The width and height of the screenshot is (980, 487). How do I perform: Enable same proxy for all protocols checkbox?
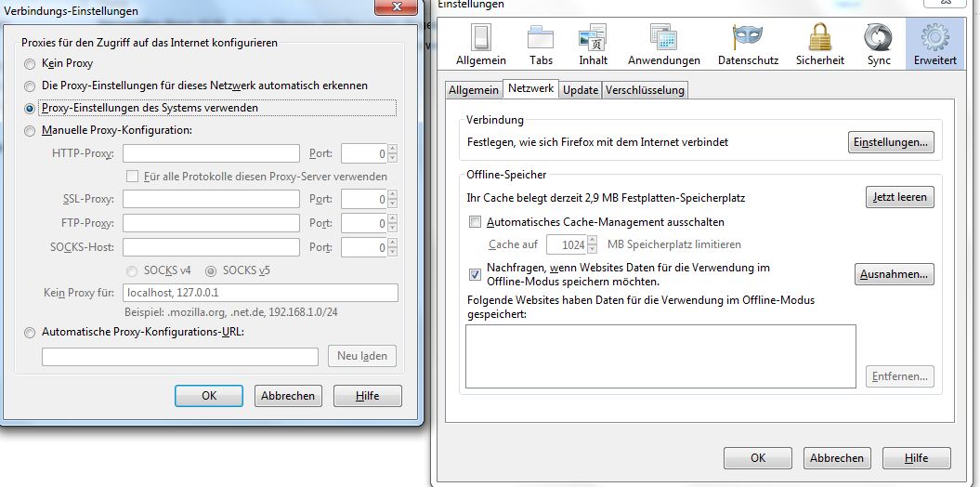132,177
